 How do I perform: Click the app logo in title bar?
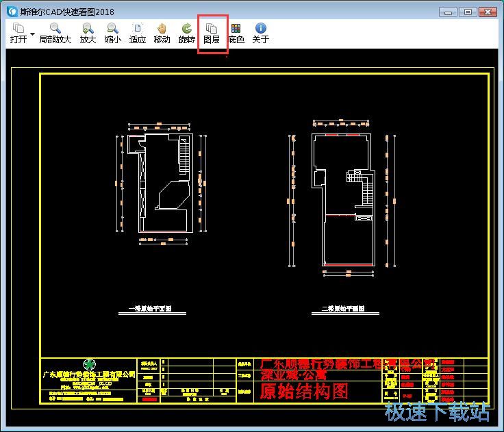pos(12,12)
